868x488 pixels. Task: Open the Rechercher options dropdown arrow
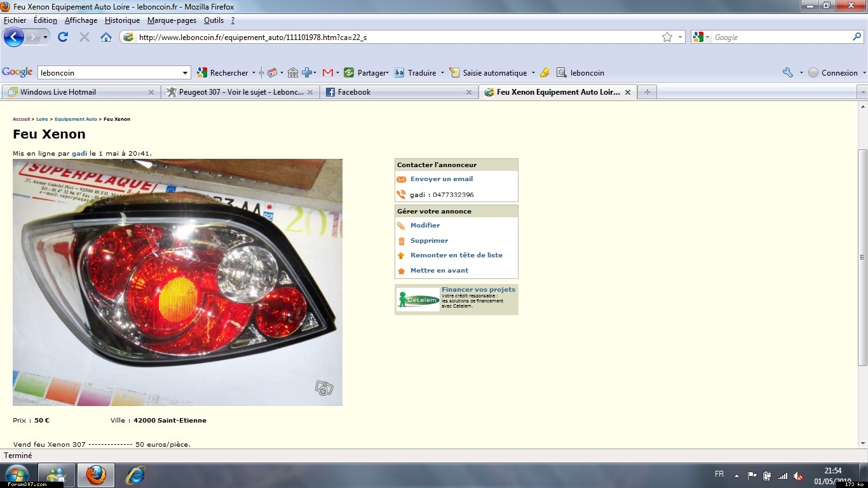[x=254, y=73]
